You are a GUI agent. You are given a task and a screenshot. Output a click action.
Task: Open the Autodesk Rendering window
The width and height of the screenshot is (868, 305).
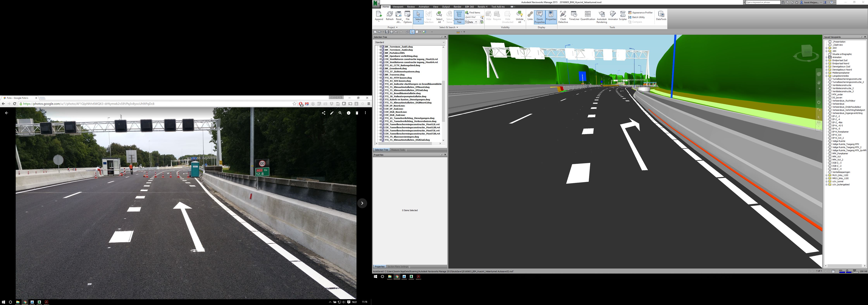click(601, 17)
